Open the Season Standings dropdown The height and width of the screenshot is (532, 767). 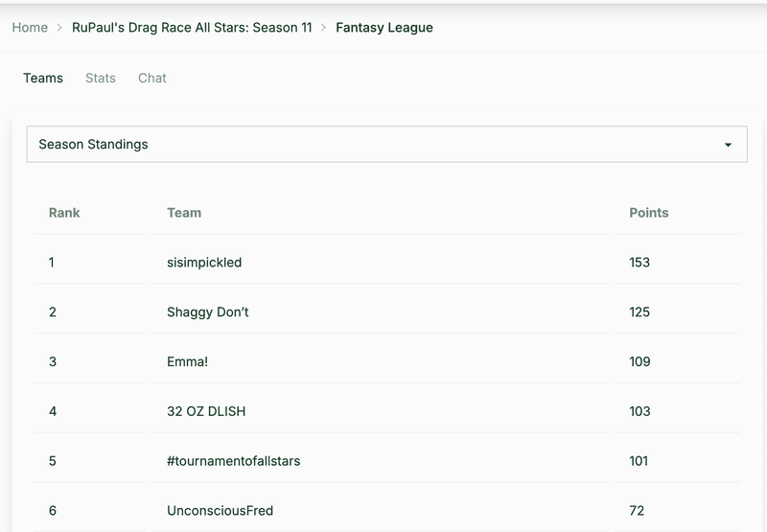387,144
